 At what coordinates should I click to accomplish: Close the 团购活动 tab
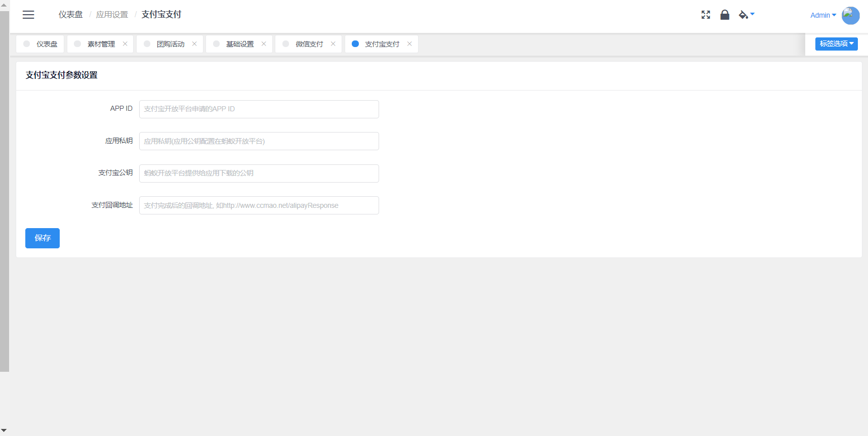click(194, 44)
